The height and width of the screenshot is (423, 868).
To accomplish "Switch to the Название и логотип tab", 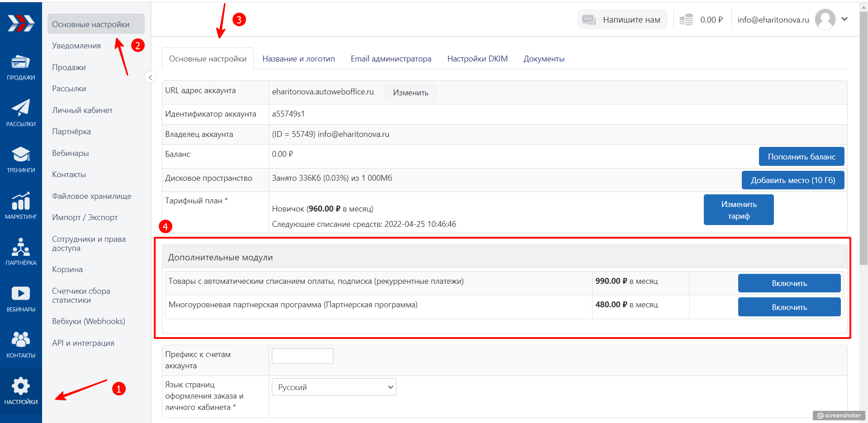I will click(299, 59).
